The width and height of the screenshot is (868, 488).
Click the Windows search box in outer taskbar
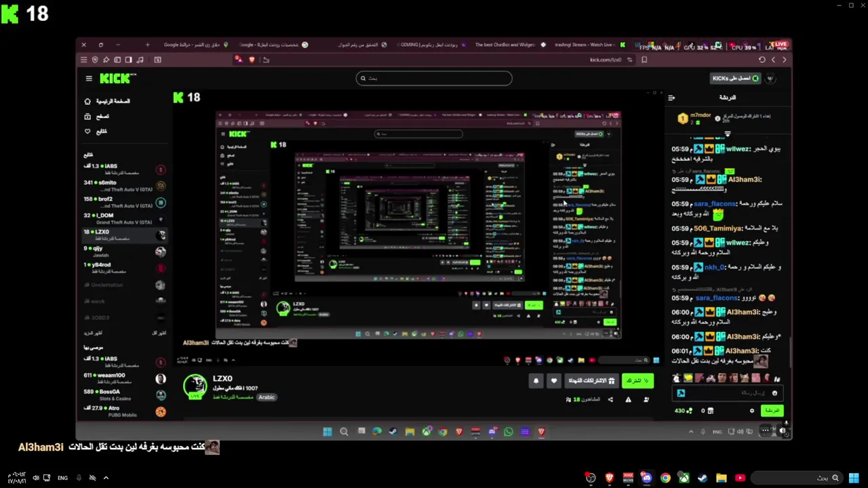[x=797, y=478]
